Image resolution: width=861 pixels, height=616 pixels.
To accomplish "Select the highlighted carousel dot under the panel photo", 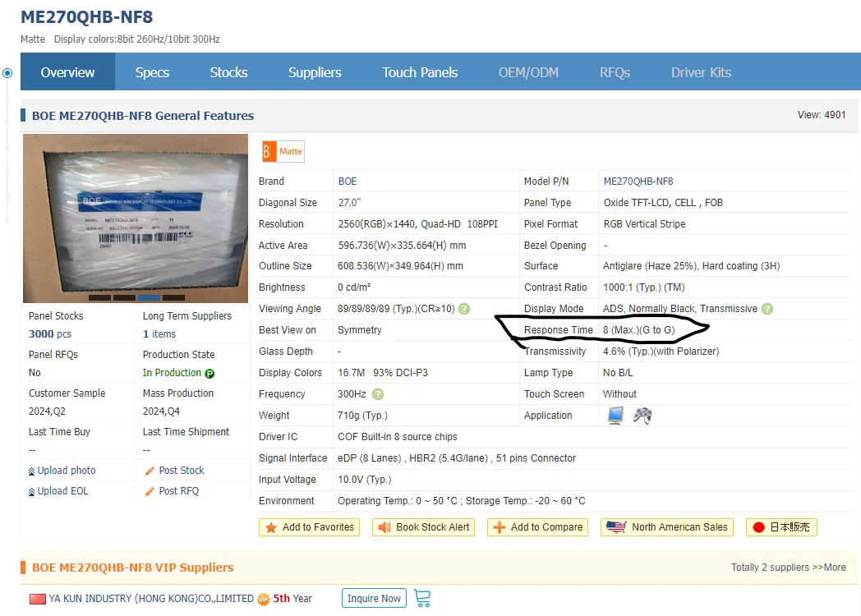I will click(148, 299).
